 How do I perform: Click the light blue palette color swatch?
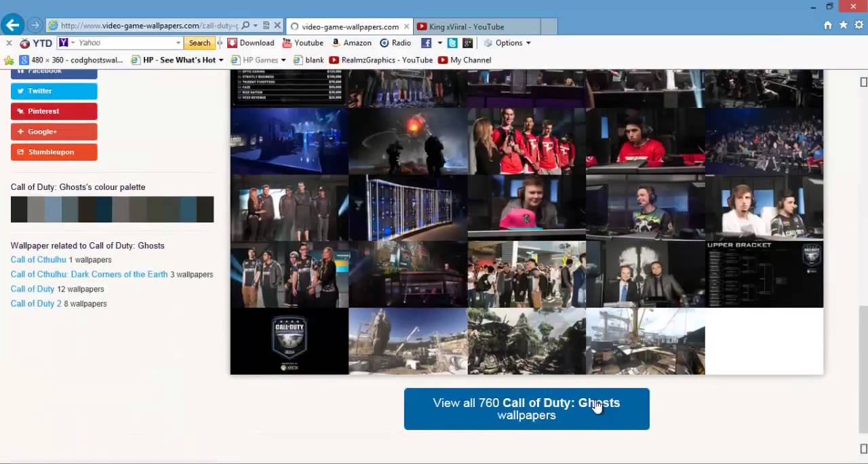[53, 210]
